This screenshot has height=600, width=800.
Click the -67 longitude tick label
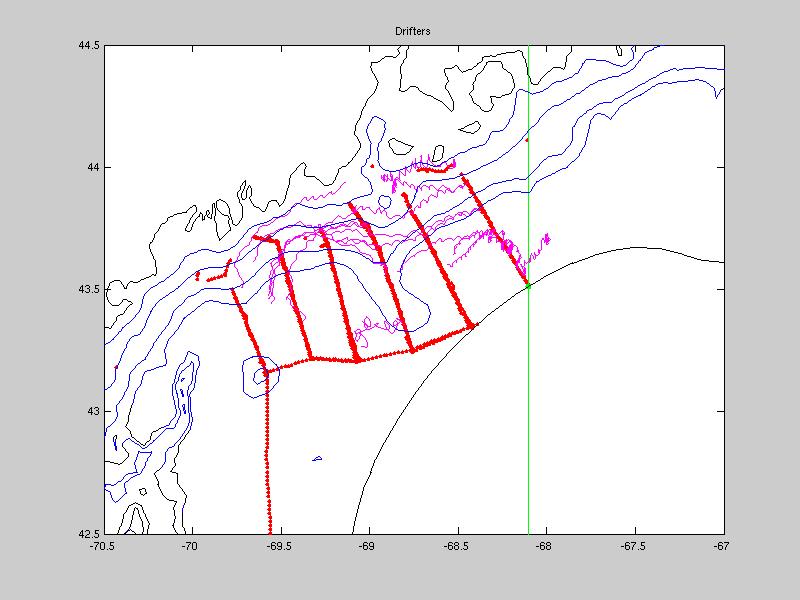pyautogui.click(x=722, y=546)
